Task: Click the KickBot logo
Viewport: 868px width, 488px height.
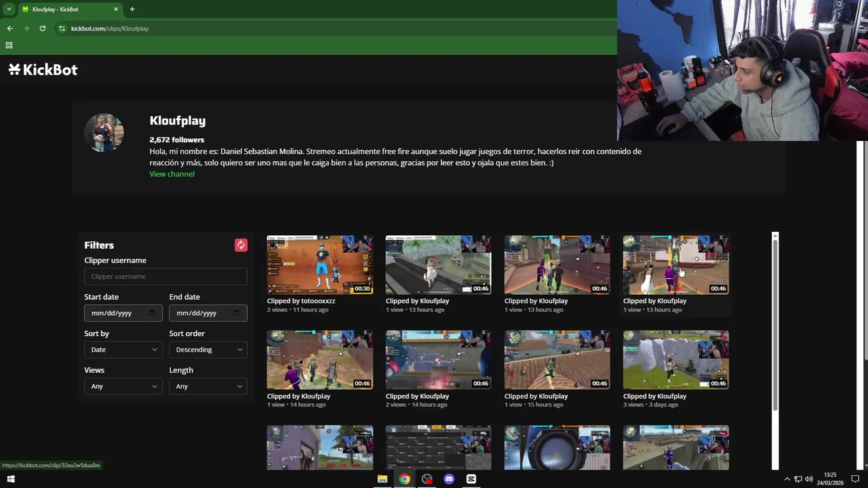Action: [43, 69]
